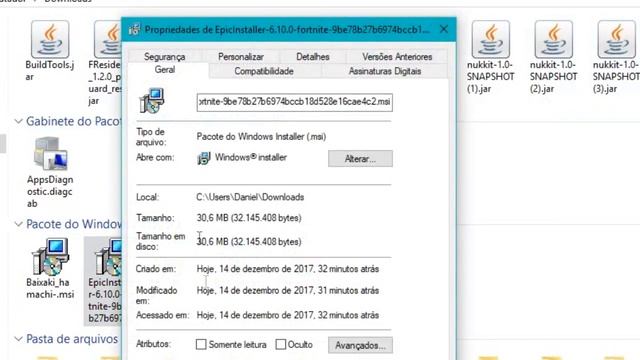Viewport: 640px width, 360px height.
Task: Click the title bar icon of Propriedades dialog
Action: [x=134, y=29]
